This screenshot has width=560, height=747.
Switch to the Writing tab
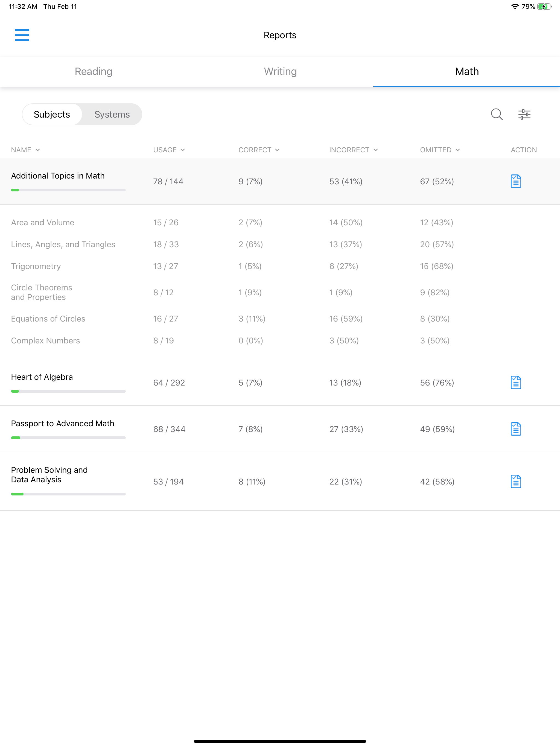click(280, 72)
